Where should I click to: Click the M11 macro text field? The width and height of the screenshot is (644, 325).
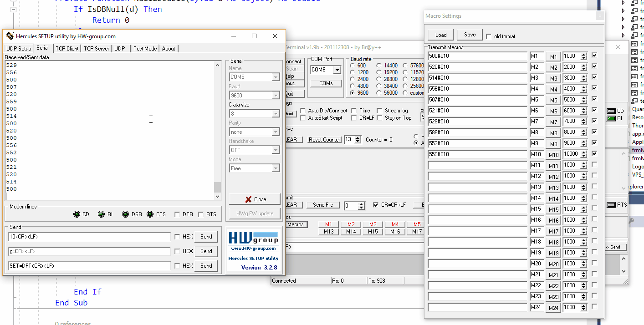[477, 165]
